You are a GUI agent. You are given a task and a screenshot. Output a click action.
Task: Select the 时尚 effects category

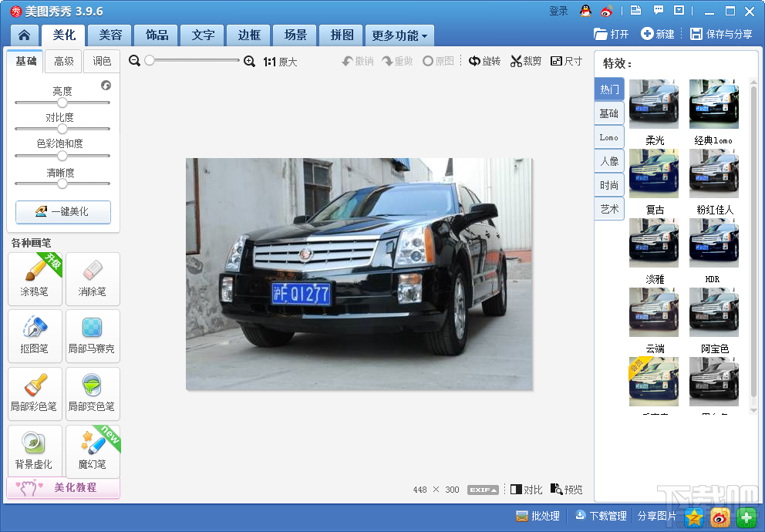[609, 185]
